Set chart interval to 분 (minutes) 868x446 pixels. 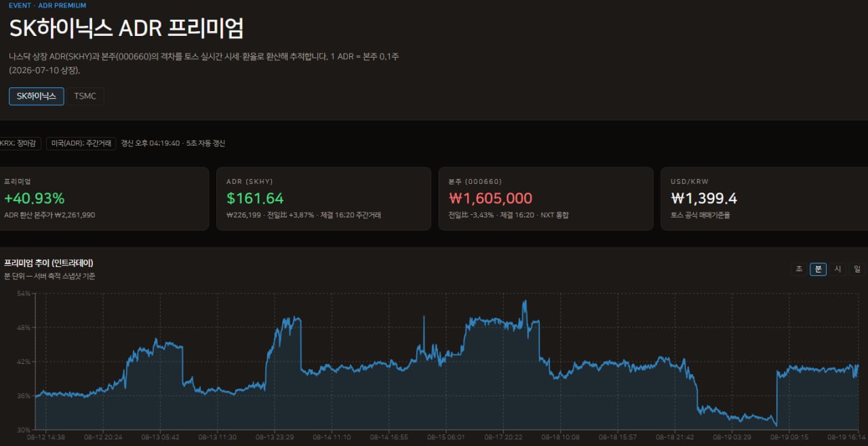click(x=818, y=269)
